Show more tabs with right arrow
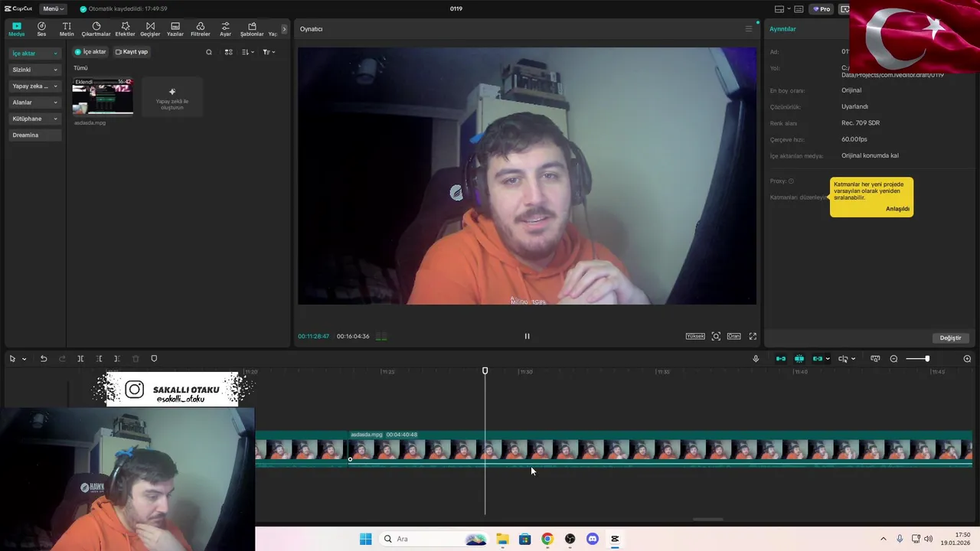The width and height of the screenshot is (980, 551). [x=284, y=29]
